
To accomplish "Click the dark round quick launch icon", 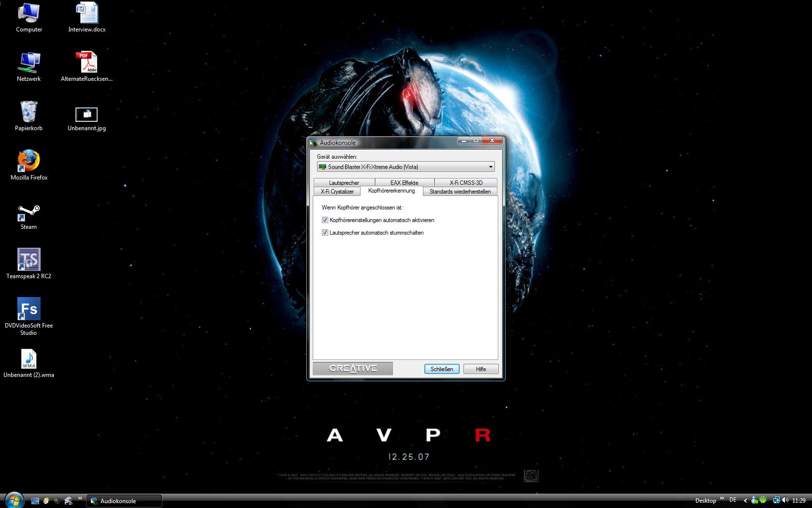I will [x=58, y=501].
